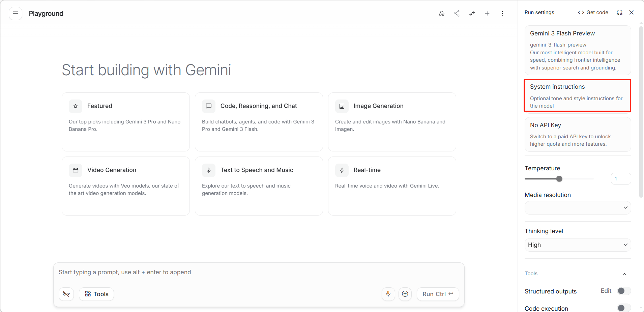This screenshot has height=312, width=644.
Task: Click the reset settings icon beside Get code
Action: [619, 12]
